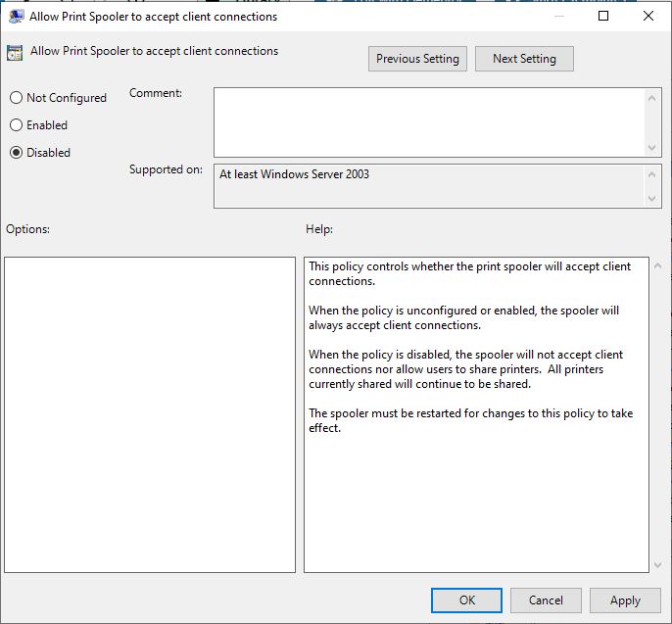Click the Help pane scroll up arrow
This screenshot has width=672, height=624.
coord(655,265)
